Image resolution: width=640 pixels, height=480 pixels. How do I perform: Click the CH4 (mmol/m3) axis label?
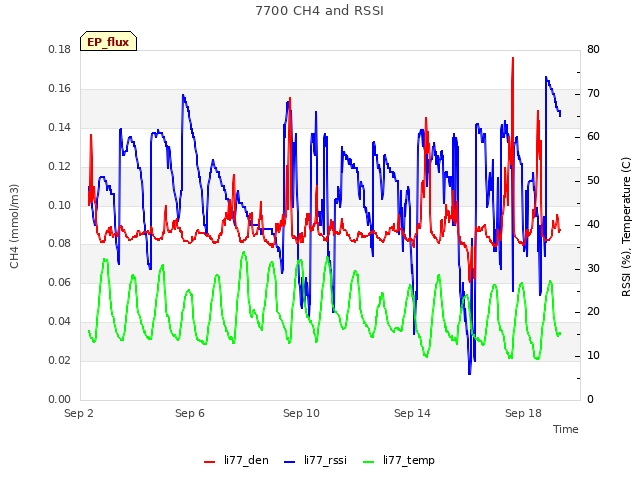tap(14, 226)
